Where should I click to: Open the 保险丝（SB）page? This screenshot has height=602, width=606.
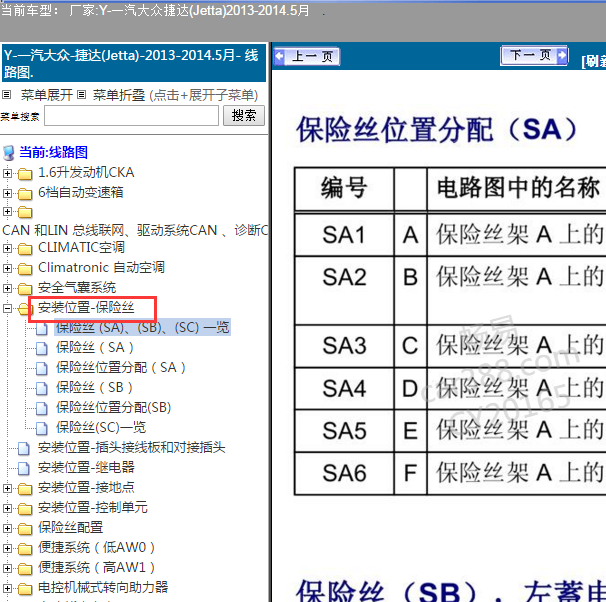pyautogui.click(x=94, y=388)
